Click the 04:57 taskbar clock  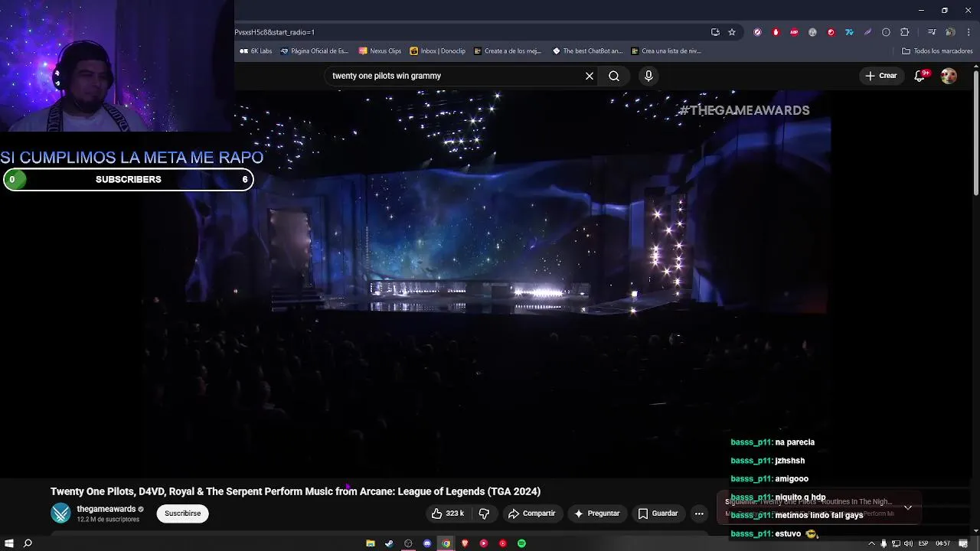coord(943,543)
